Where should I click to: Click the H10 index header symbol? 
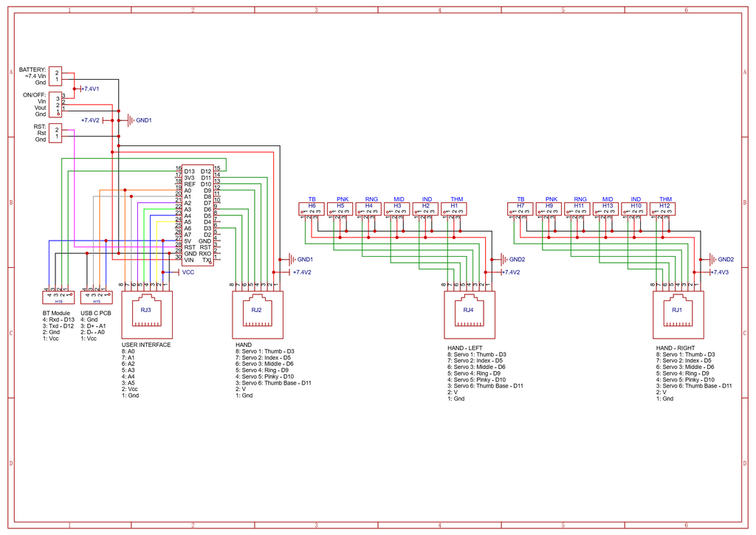634,209
